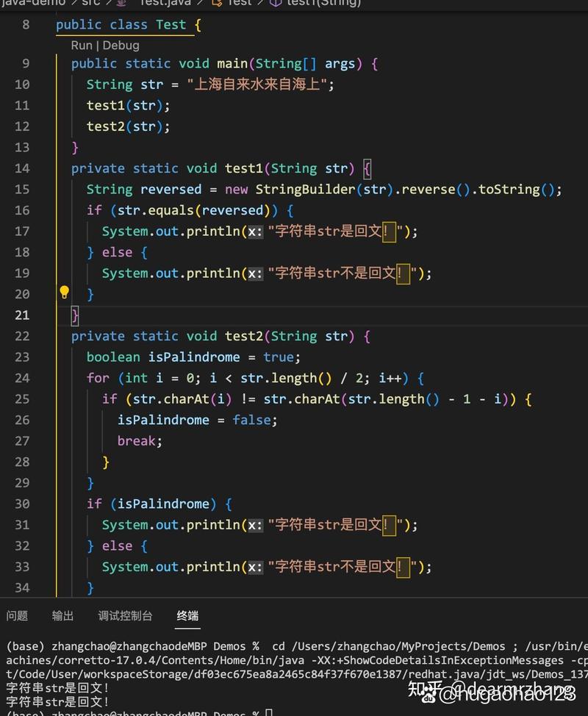Click line number 10 in the gutter

(22, 84)
